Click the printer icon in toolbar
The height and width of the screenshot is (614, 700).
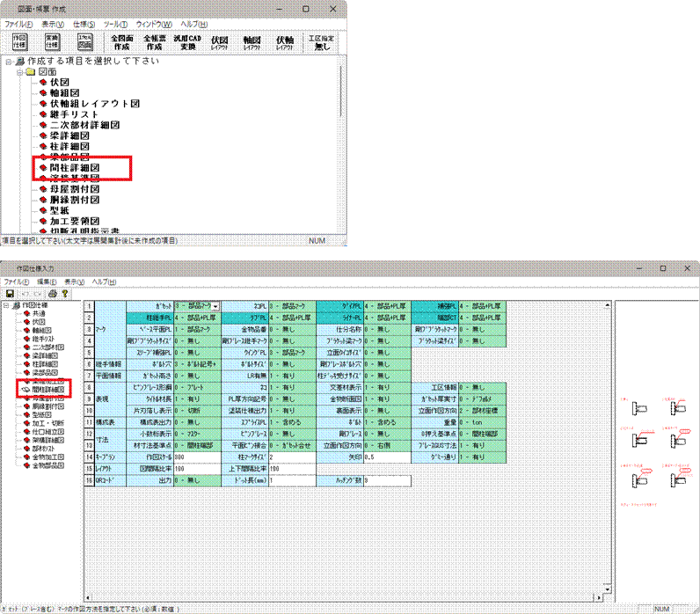51,293
